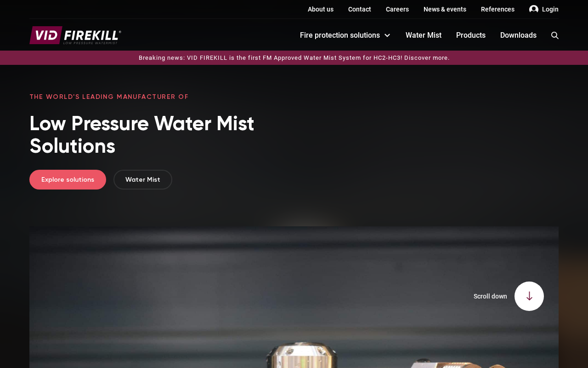This screenshot has height=368, width=588.
Task: Click the VID FIREKILL logo
Action: [x=75, y=35]
